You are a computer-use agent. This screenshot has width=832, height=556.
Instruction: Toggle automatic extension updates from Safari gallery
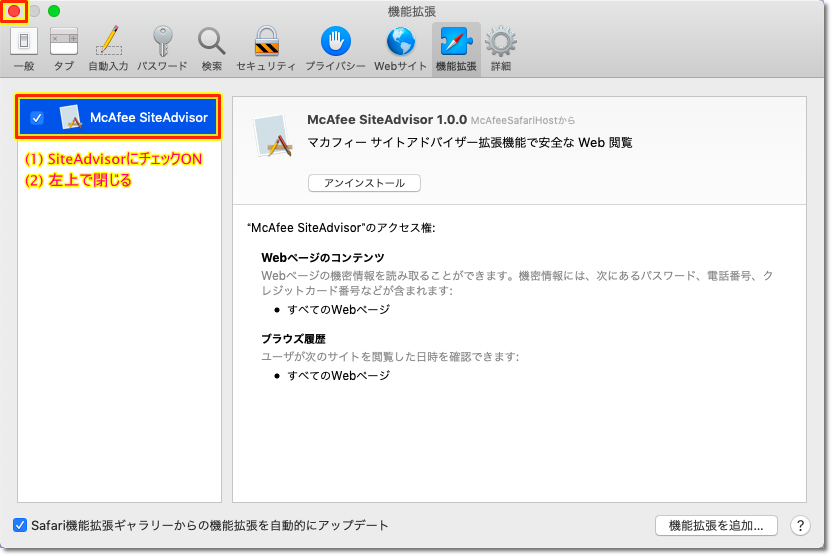(20, 525)
